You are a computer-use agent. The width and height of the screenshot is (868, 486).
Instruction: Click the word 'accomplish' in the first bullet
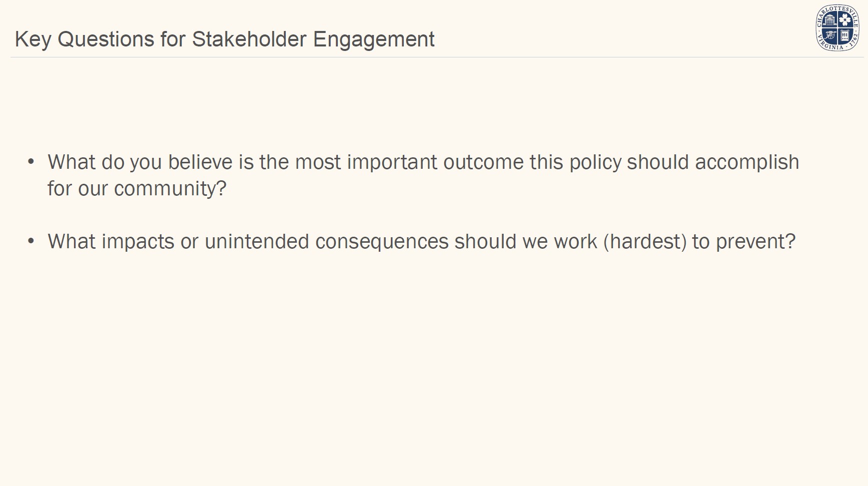click(x=747, y=162)
